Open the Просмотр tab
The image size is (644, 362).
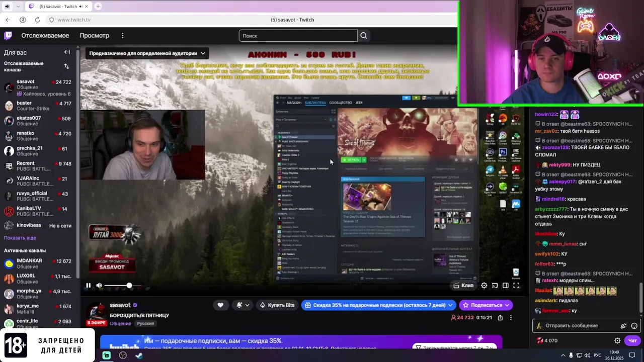click(95, 36)
